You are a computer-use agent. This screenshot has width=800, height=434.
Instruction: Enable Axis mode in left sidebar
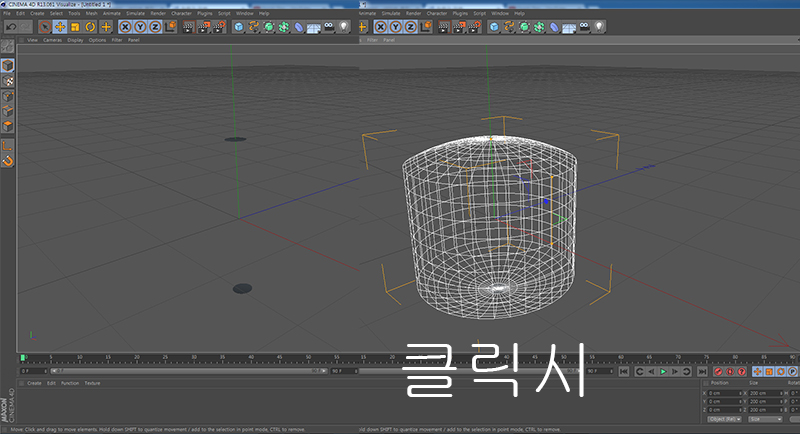[x=8, y=146]
